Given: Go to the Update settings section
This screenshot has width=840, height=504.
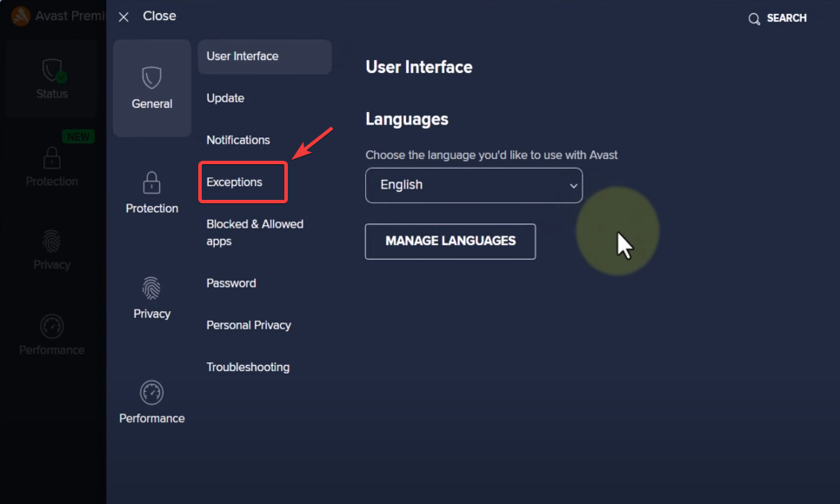Looking at the screenshot, I should point(225,98).
